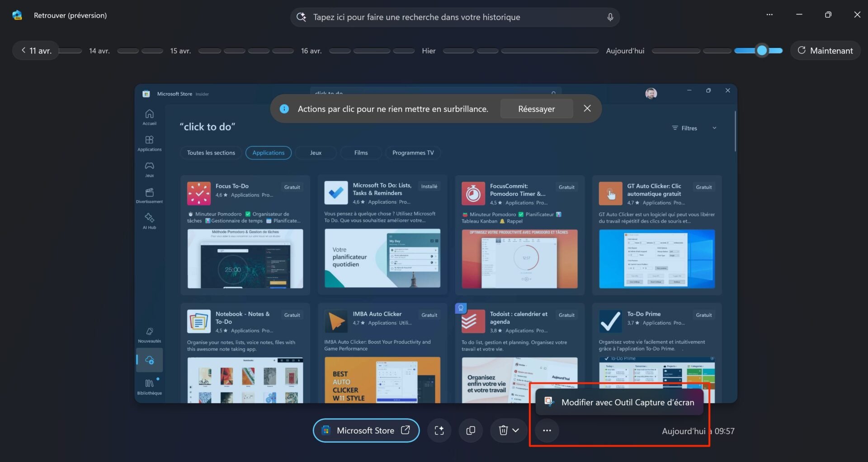
Task: Select the long timeline segment under Hier
Action: coord(550,51)
